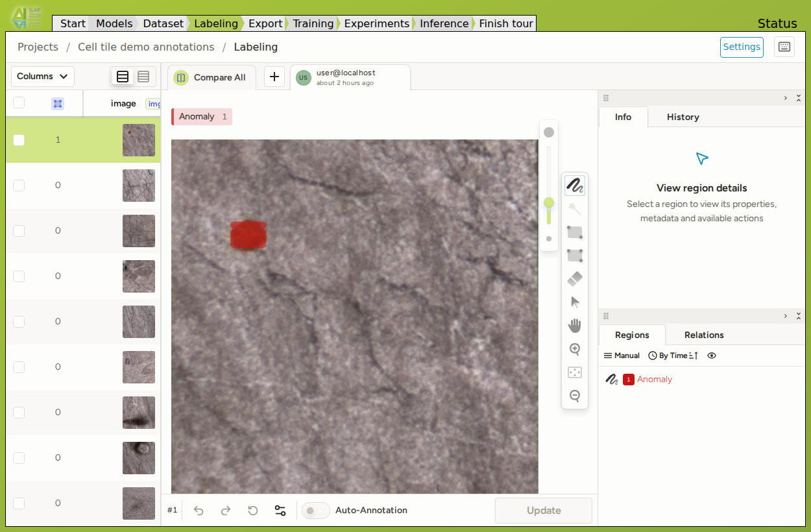The height and width of the screenshot is (532, 811).
Task: Activate the arrow selection tool
Action: point(575,302)
